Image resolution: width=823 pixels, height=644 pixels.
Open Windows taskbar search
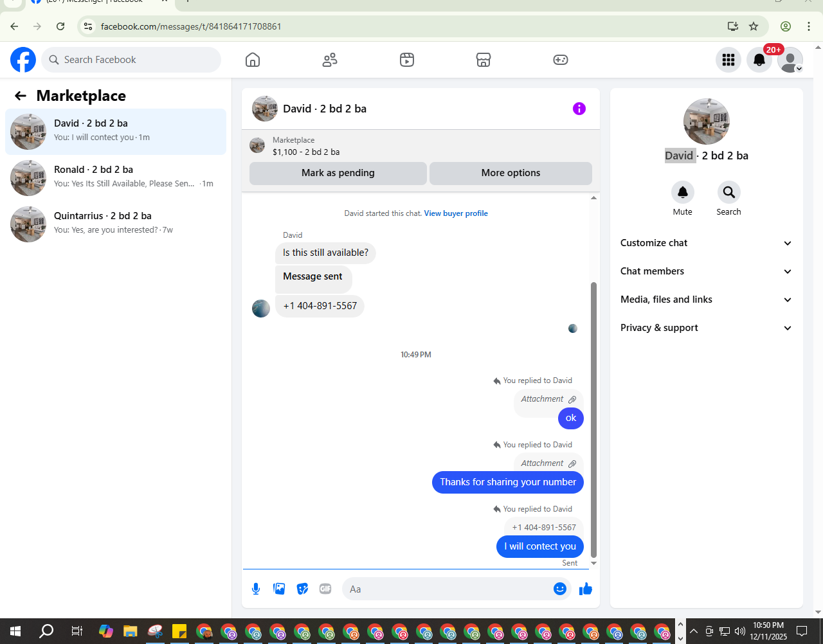point(46,631)
